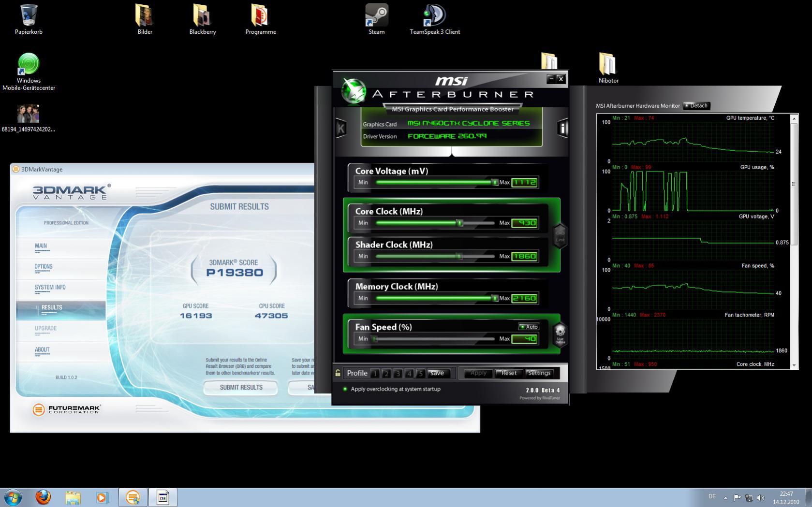The height and width of the screenshot is (507, 812).
Task: Click the Core Voltage slider handle
Action: click(x=495, y=182)
